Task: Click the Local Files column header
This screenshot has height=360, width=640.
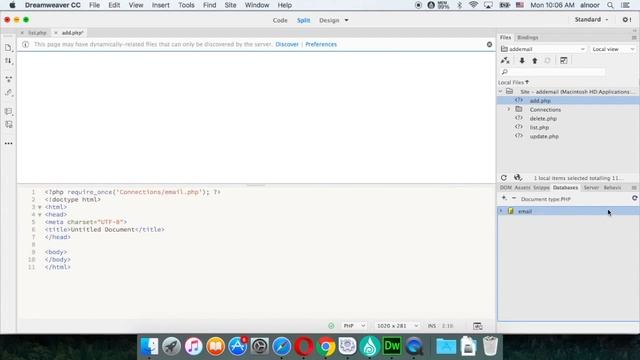Action: click(x=513, y=82)
